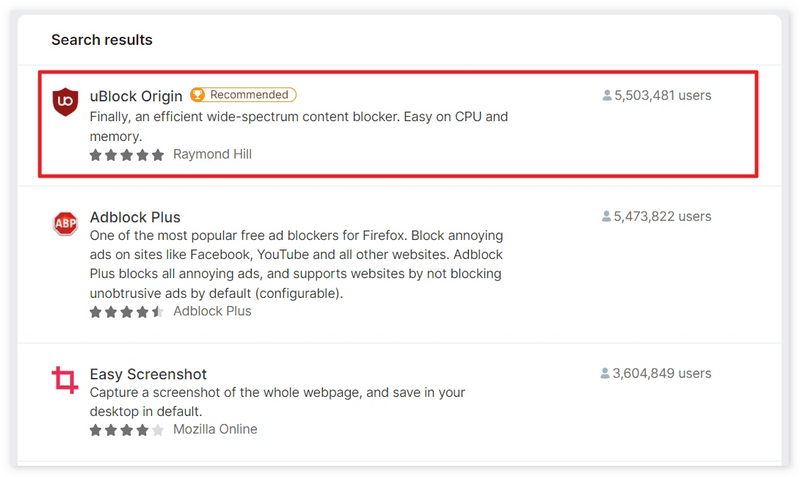Viewport: 800px width, 477px height.
Task: Click the uBlock Origin shield icon
Action: click(x=65, y=101)
